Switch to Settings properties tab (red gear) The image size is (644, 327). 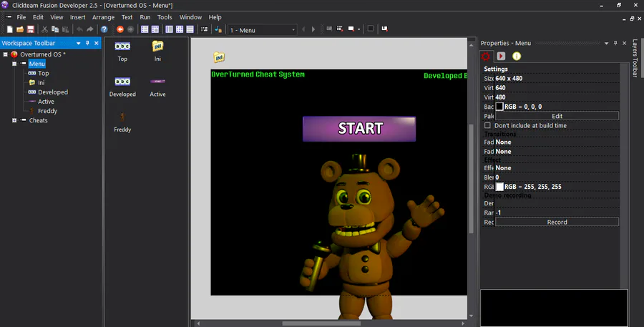click(486, 57)
